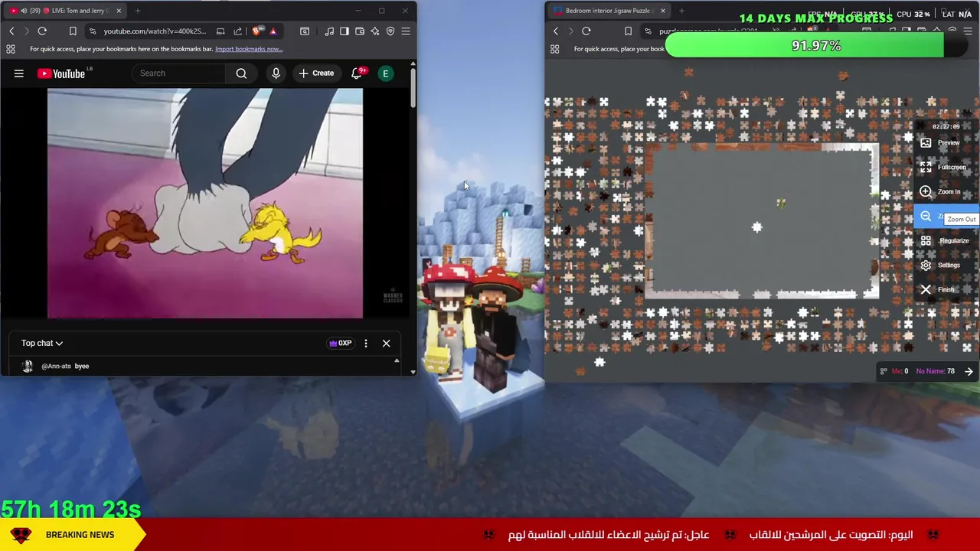
Task: Submit search with magnifier button
Action: click(x=241, y=73)
